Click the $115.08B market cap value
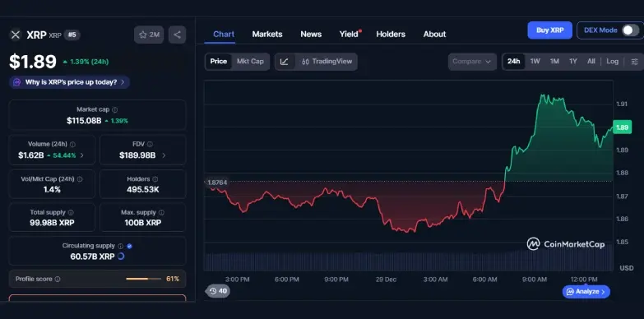This screenshot has width=644, height=319. 84,121
